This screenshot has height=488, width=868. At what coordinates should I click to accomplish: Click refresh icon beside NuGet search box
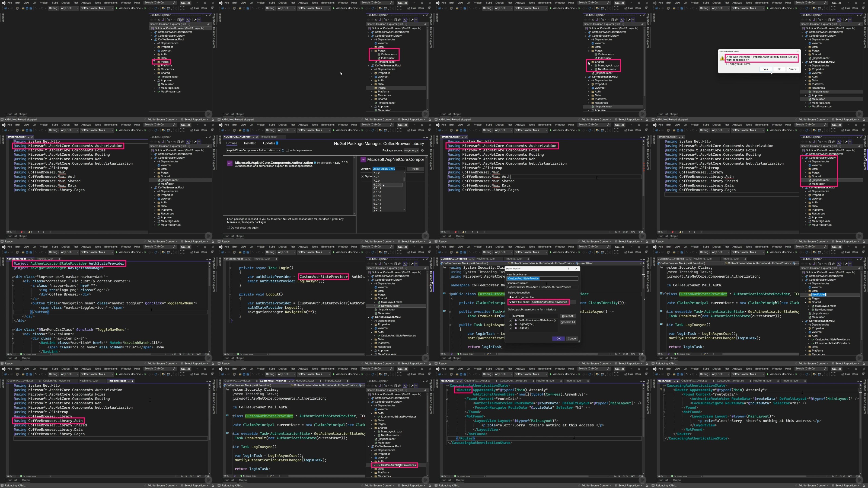pyautogui.click(x=283, y=150)
